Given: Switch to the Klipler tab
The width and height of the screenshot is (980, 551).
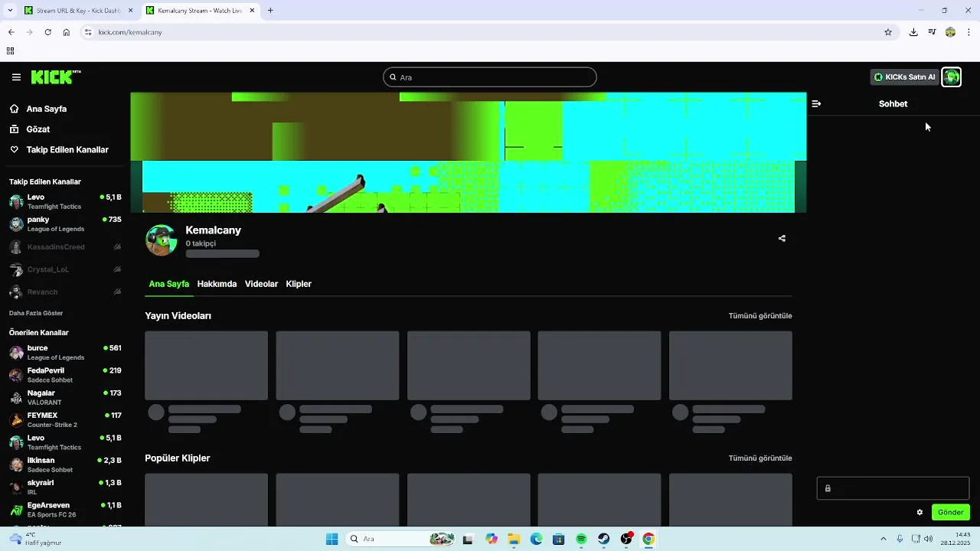Looking at the screenshot, I should [x=299, y=284].
